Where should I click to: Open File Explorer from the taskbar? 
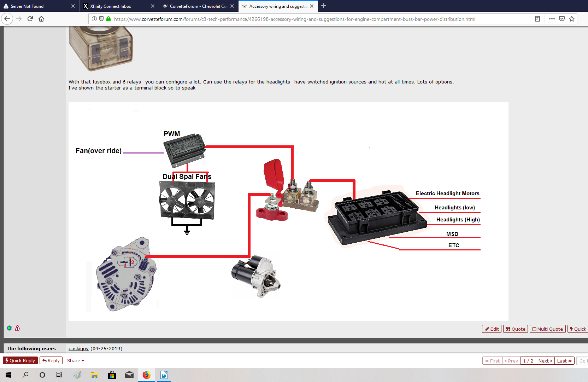(94, 375)
